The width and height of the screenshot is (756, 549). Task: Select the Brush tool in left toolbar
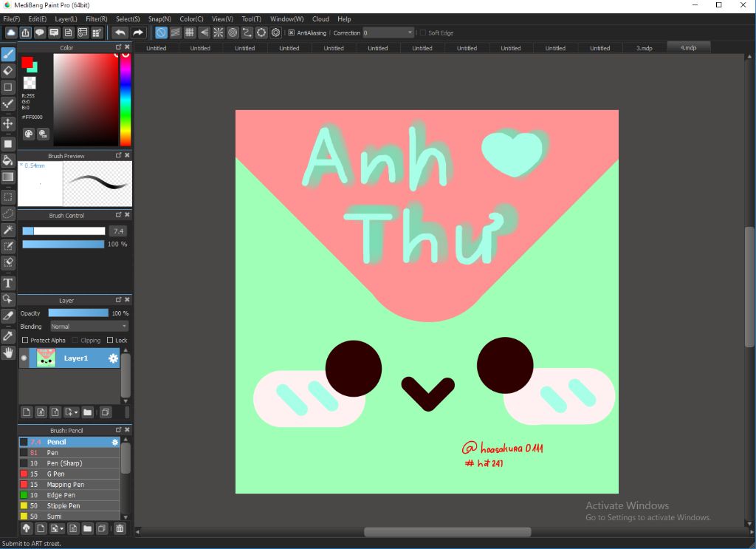pyautogui.click(x=8, y=55)
